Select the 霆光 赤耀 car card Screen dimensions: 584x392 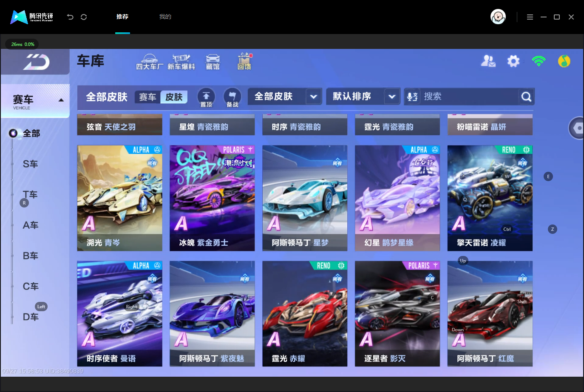click(305, 314)
